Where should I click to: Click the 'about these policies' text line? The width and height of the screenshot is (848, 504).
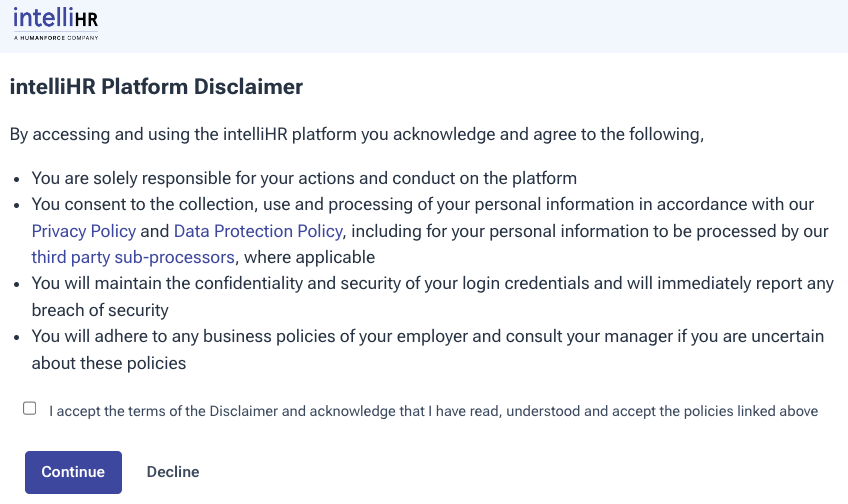click(x=109, y=362)
